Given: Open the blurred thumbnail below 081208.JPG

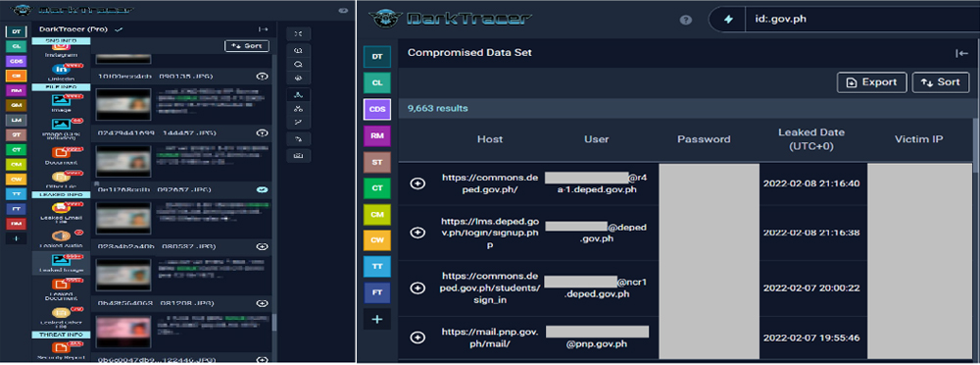Looking at the screenshot, I should pyautogui.click(x=123, y=332).
